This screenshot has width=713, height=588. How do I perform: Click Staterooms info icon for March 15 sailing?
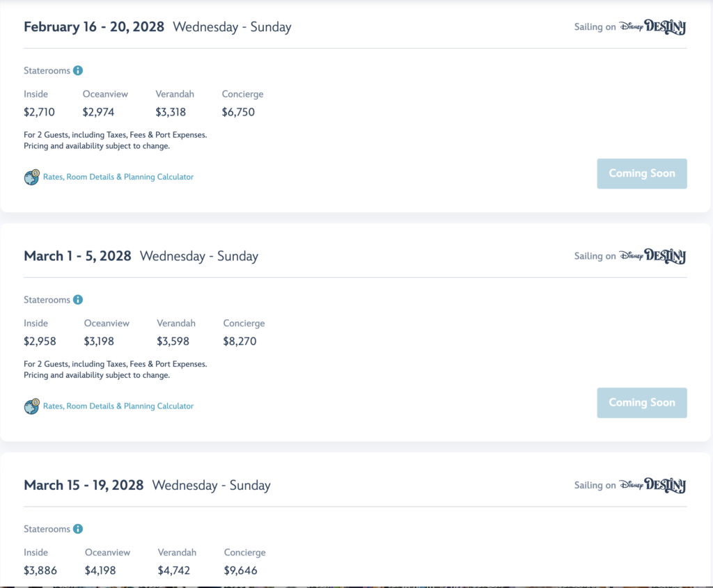(78, 528)
